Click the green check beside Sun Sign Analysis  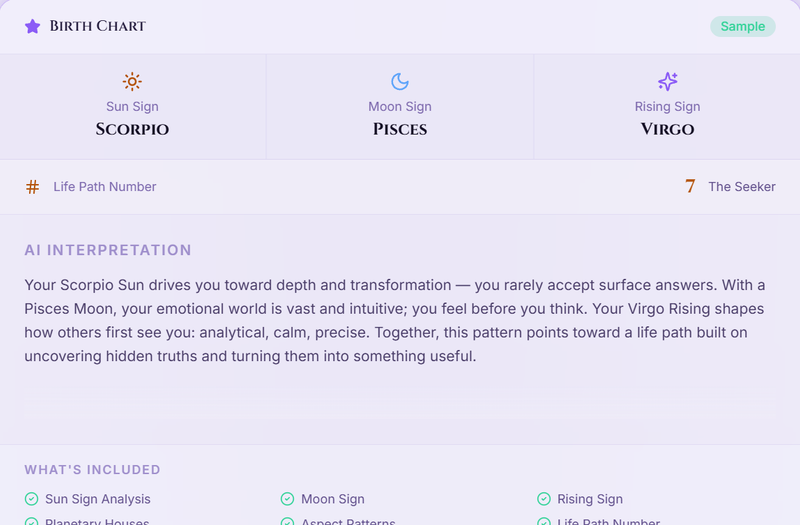pos(32,499)
